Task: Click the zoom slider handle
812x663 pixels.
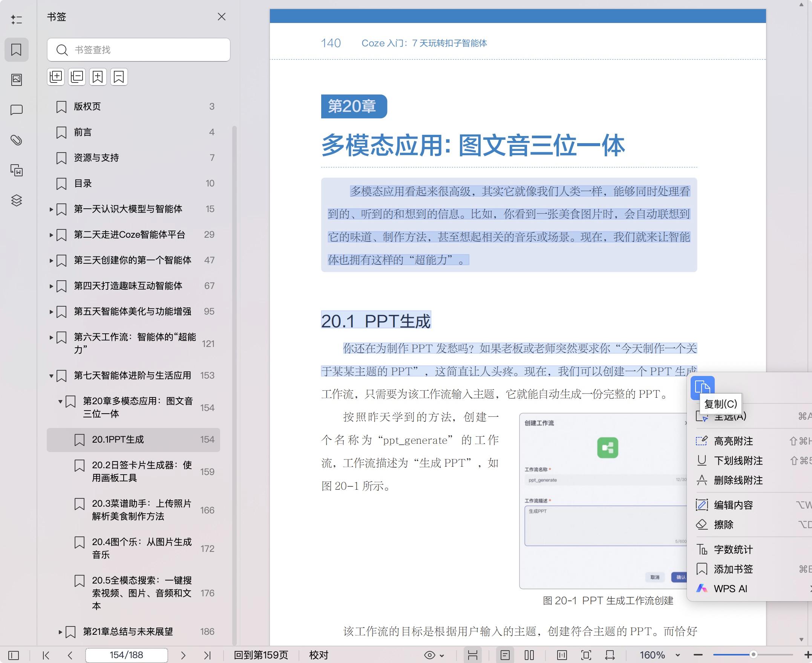Action: [753, 655]
